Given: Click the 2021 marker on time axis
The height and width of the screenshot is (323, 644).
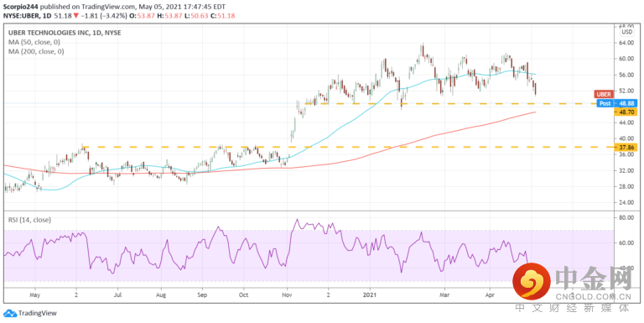Looking at the screenshot, I should tap(371, 294).
